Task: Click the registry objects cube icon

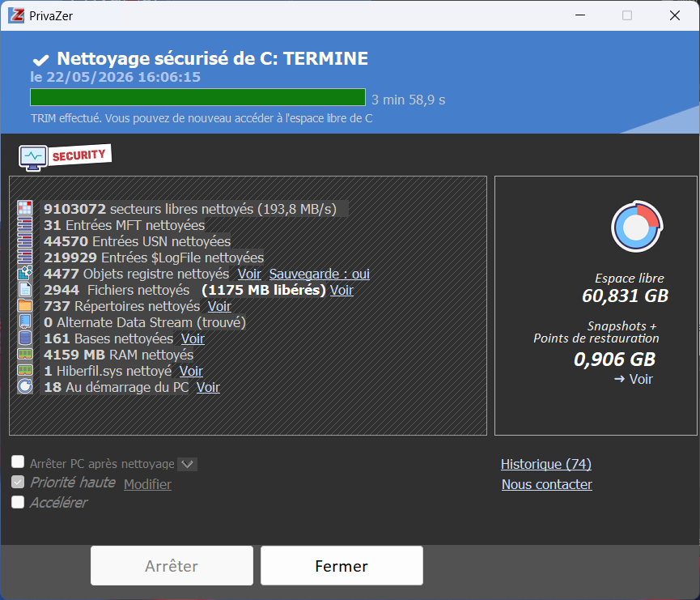Action: pos(25,273)
